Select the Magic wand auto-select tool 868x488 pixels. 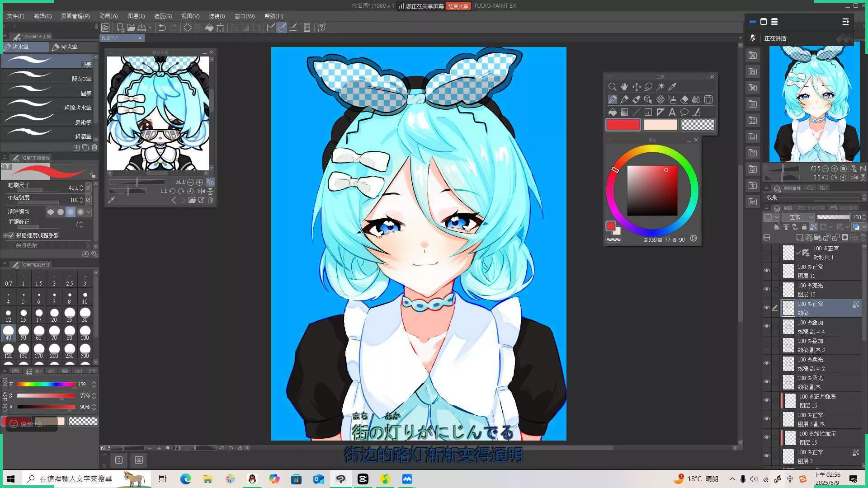pyautogui.click(x=660, y=87)
